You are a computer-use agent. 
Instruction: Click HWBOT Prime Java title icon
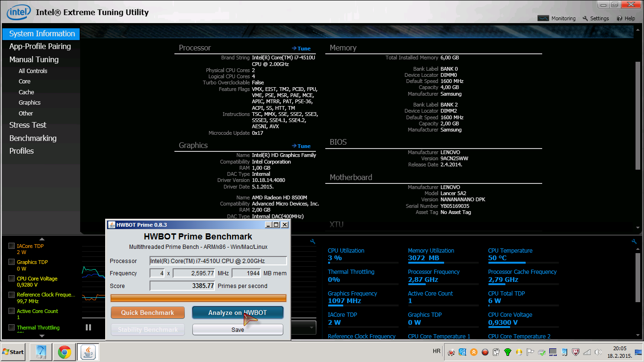[112, 225]
